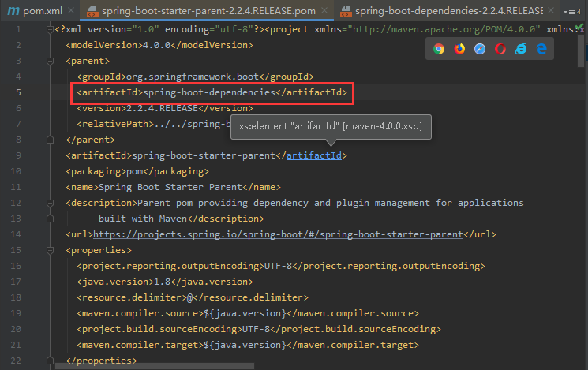Click the maven.compiler.source property line
The width and height of the screenshot is (588, 370).
(248, 313)
